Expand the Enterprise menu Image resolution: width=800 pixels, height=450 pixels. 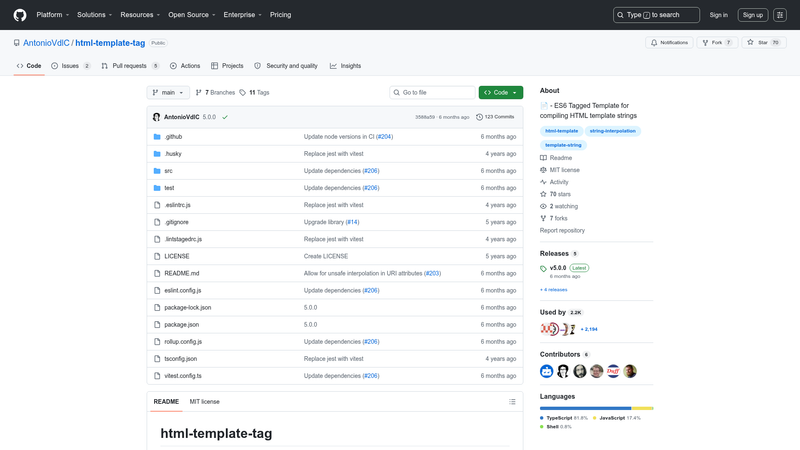coord(242,15)
